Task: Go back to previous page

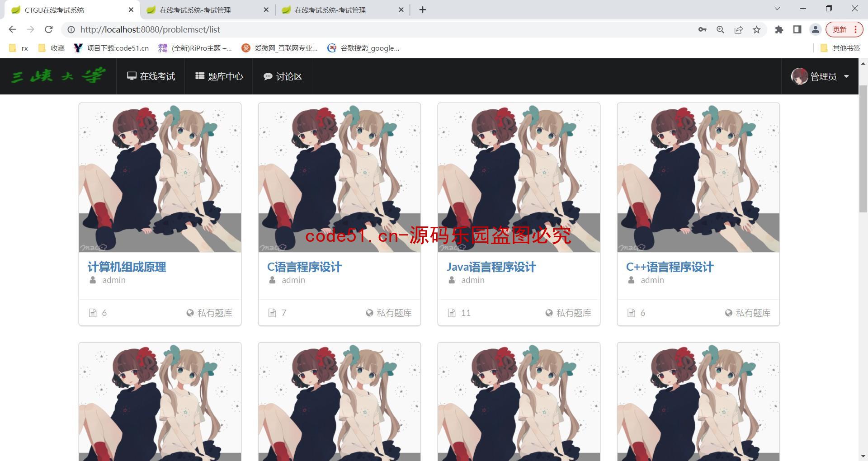Action: (x=12, y=29)
